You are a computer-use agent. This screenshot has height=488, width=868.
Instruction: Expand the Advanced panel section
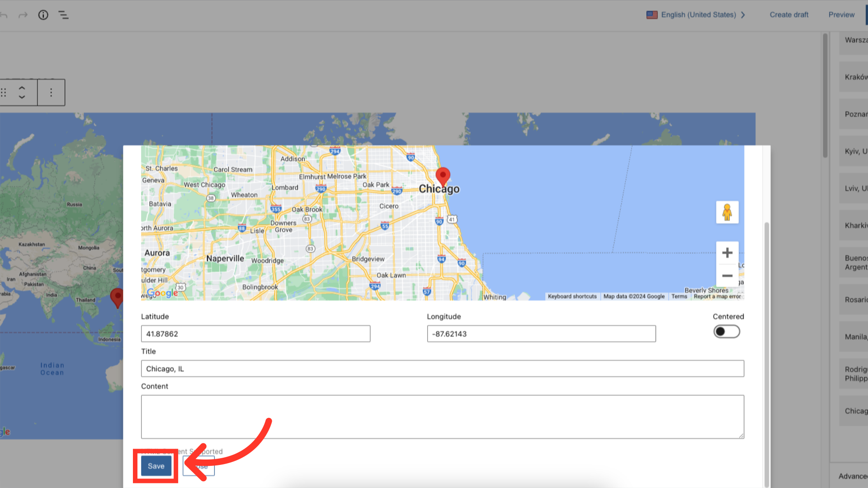click(x=852, y=476)
